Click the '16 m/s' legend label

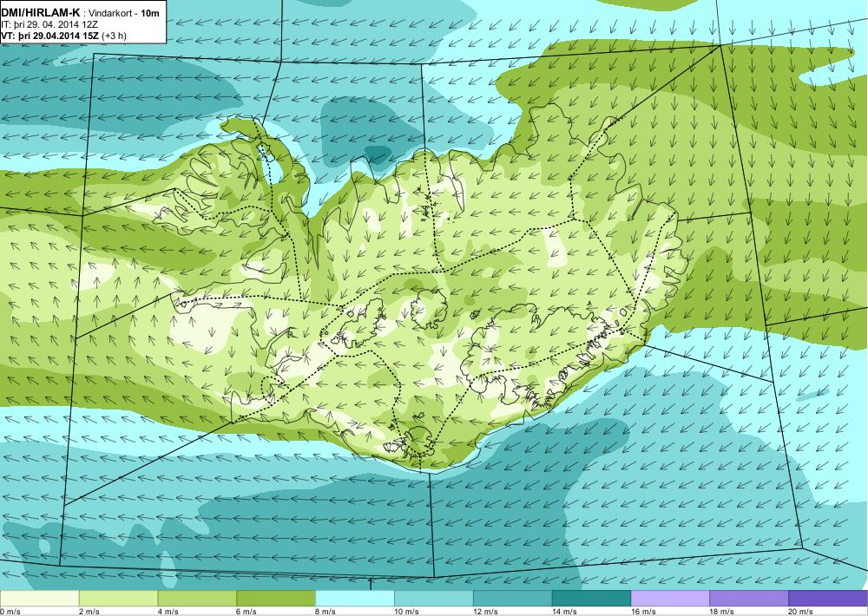[643, 612]
